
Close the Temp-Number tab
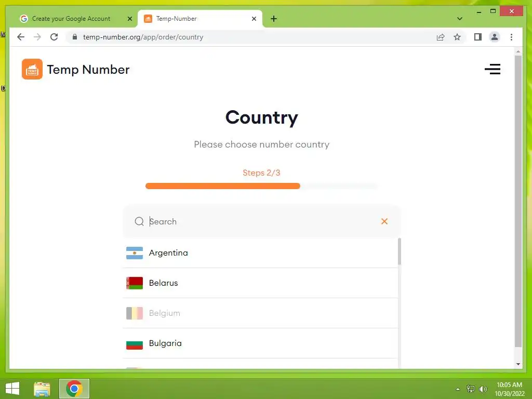[254, 19]
